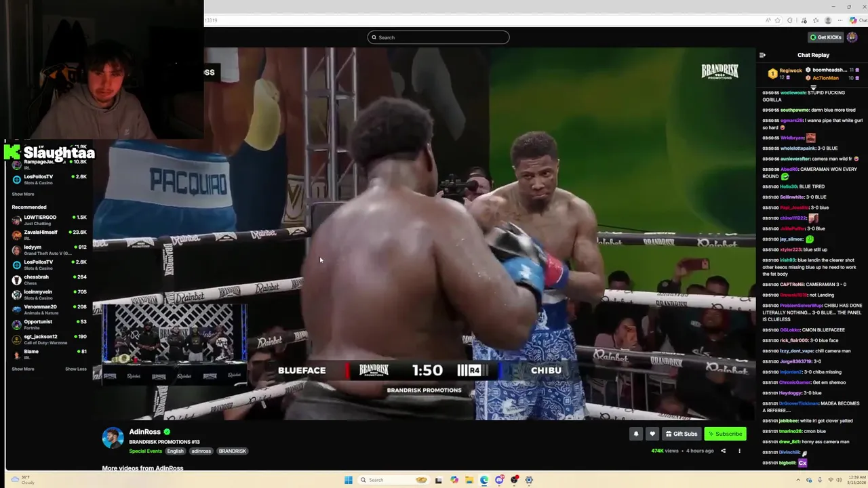
Task: Open LosPollosTV channel above Show More
Action: click(x=50, y=179)
